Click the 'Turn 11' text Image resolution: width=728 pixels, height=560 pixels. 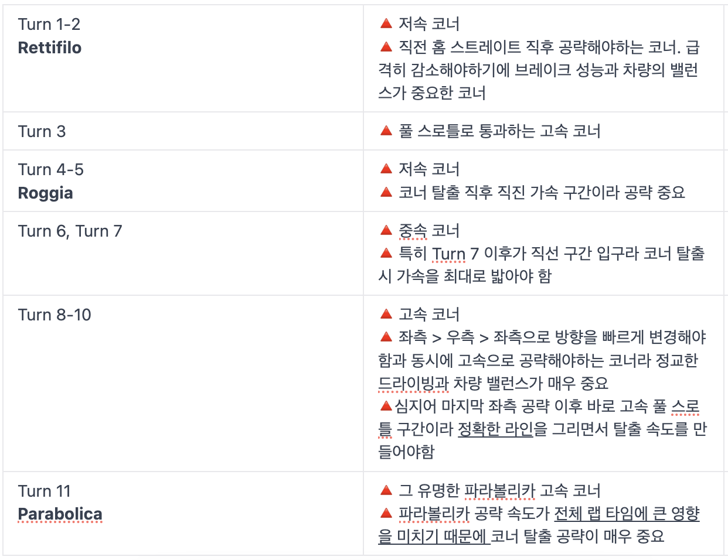tap(44, 491)
